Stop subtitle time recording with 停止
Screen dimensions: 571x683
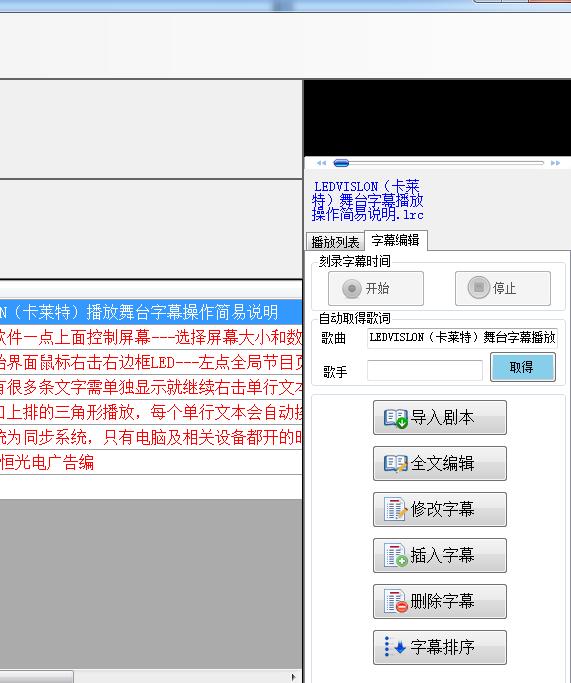[x=503, y=288]
